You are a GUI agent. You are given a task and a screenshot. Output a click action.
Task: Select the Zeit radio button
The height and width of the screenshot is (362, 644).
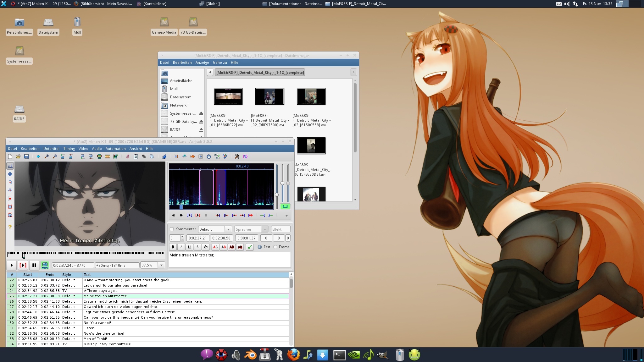click(x=260, y=247)
